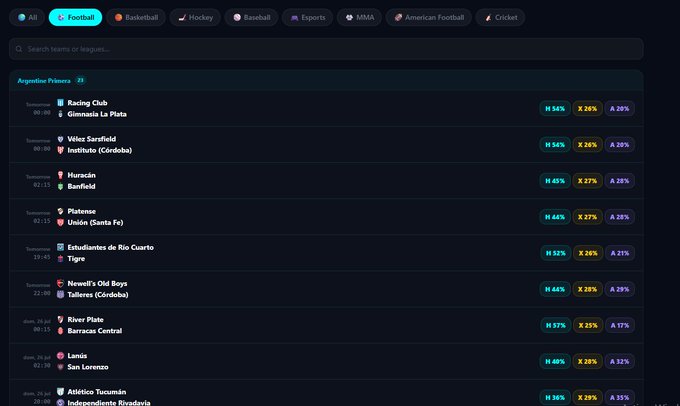Screen dimensions: 680x406
Task: Pick H 45% for Huracán
Action: pos(555,181)
